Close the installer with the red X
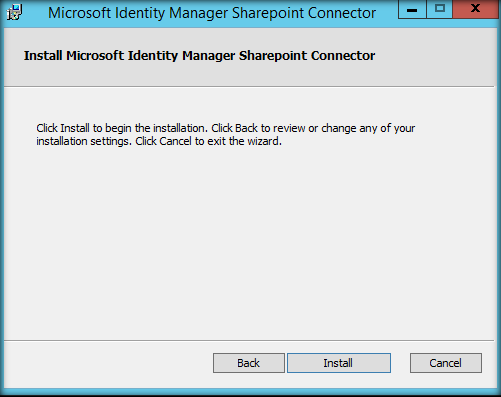 point(475,9)
